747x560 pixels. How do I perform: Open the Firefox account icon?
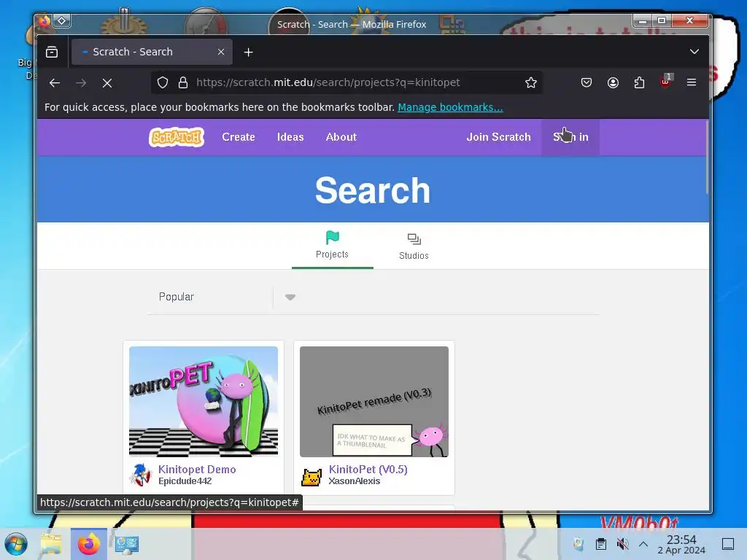613,82
